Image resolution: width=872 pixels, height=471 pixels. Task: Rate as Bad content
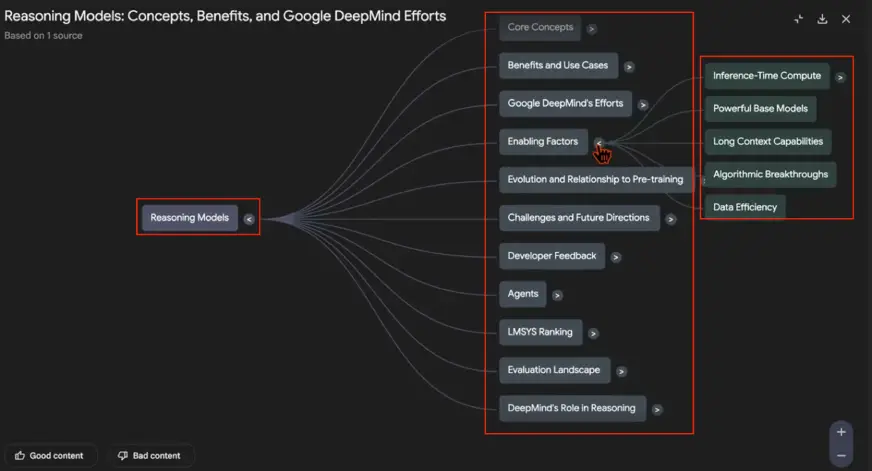[150, 455]
